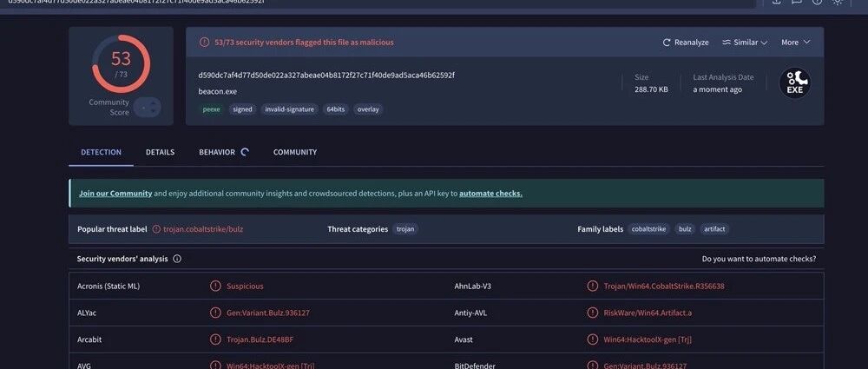
Task: Click the '53/73 security vendors flagged' message
Action: point(305,42)
